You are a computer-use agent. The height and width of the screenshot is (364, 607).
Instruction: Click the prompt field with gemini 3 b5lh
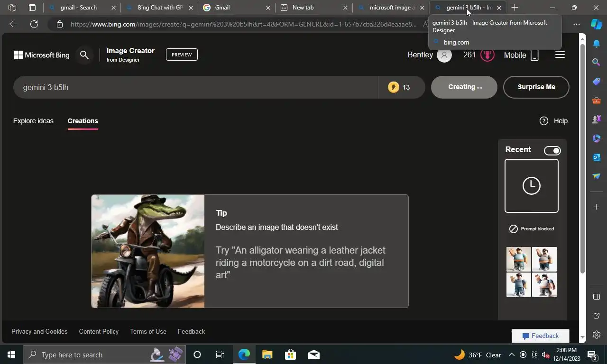click(x=195, y=87)
